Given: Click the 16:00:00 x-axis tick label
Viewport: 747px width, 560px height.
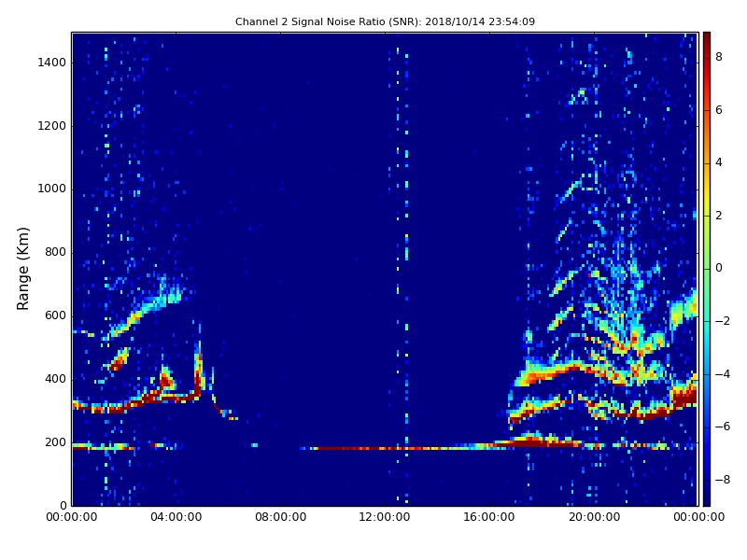Looking at the screenshot, I should [489, 517].
